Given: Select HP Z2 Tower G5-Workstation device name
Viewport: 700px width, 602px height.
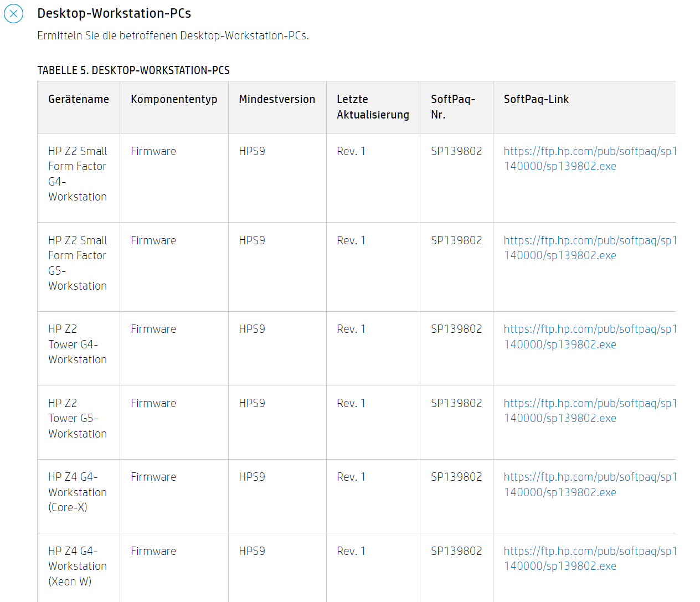Looking at the screenshot, I should [78, 418].
